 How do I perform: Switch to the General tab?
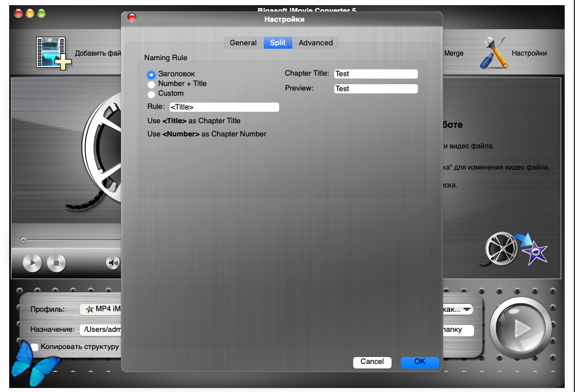click(243, 43)
